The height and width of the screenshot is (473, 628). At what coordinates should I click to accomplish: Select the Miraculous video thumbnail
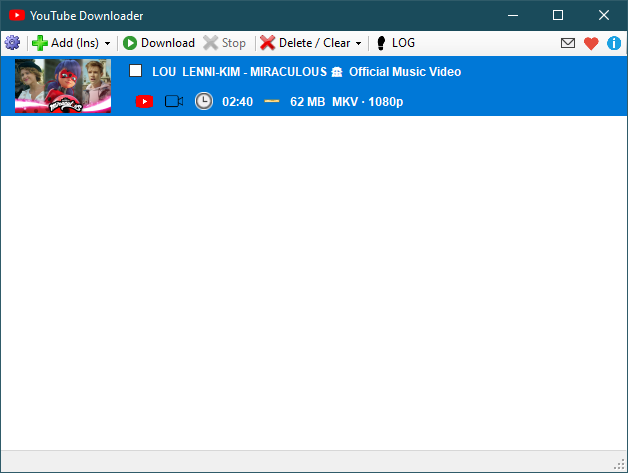pos(63,86)
